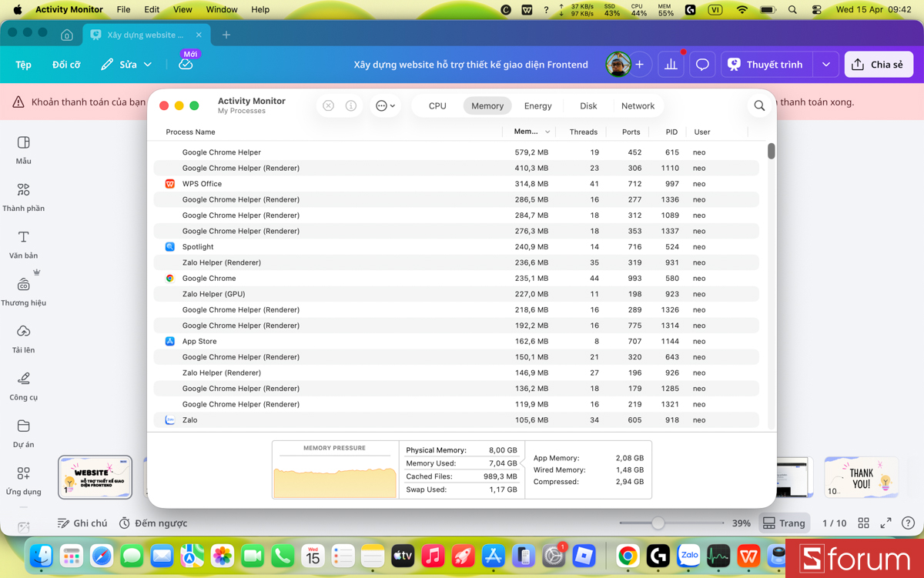Switch to the CPU tab
This screenshot has height=578, width=924.
pyautogui.click(x=437, y=106)
